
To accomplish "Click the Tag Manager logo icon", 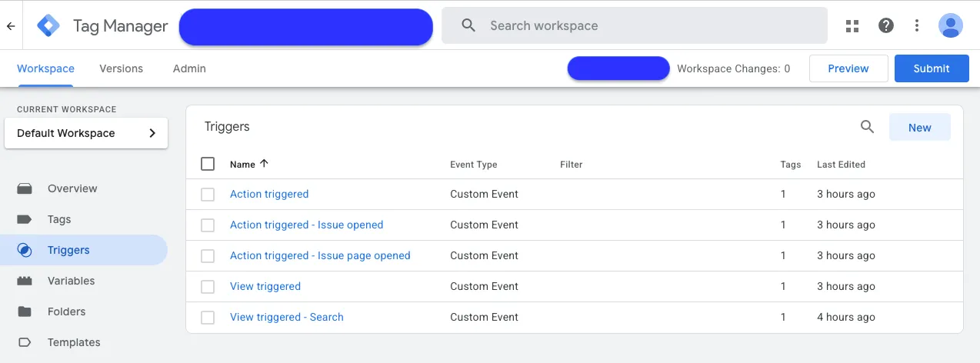I will pyautogui.click(x=48, y=25).
